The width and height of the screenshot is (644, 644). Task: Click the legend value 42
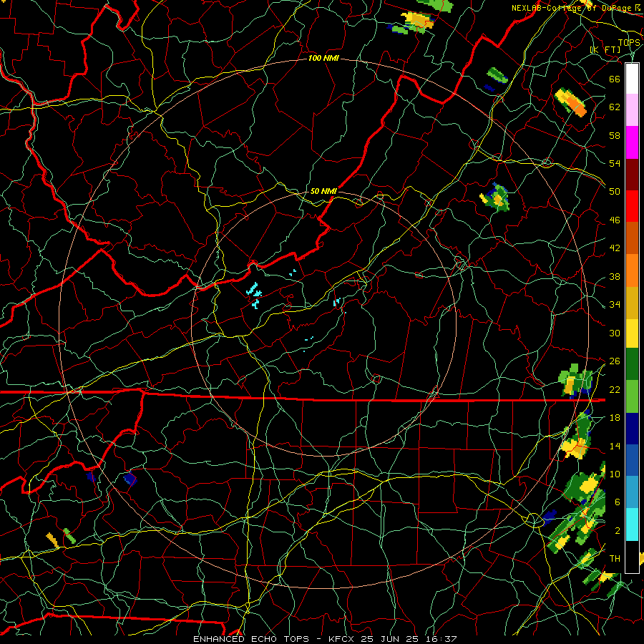[615, 248]
